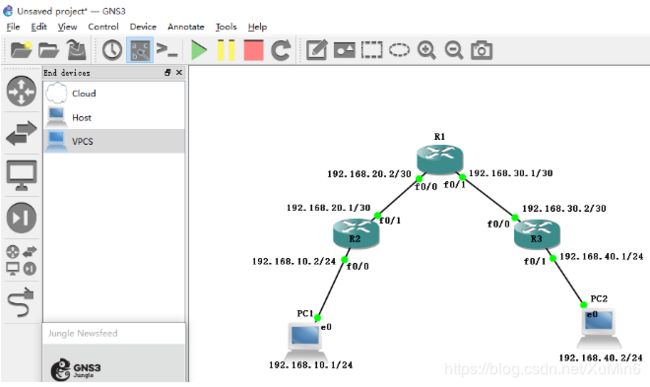Click the 192.168.20.2/30 label
This screenshot has width=650, height=387.
coord(369,174)
